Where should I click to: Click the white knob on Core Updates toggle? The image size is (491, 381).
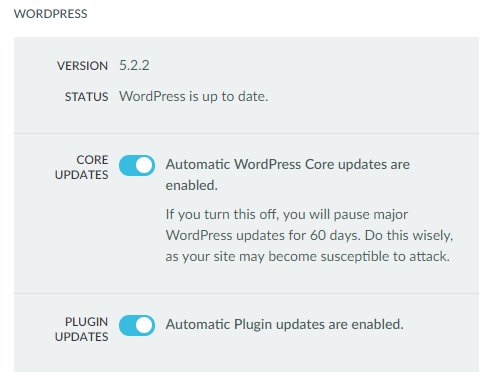click(144, 165)
